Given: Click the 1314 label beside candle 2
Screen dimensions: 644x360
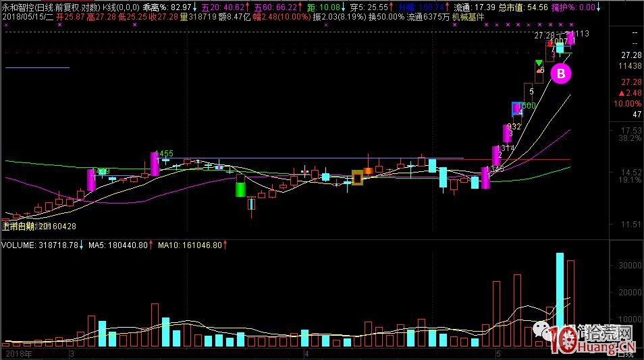Looking at the screenshot, I should [x=505, y=148].
